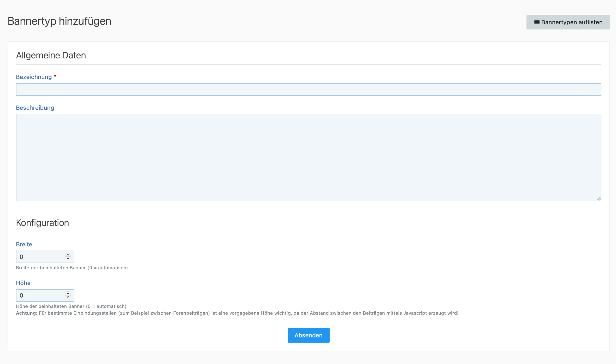This screenshot has width=616, height=364.
Task: Click the Bezeichnung field label
Action: (x=34, y=77)
